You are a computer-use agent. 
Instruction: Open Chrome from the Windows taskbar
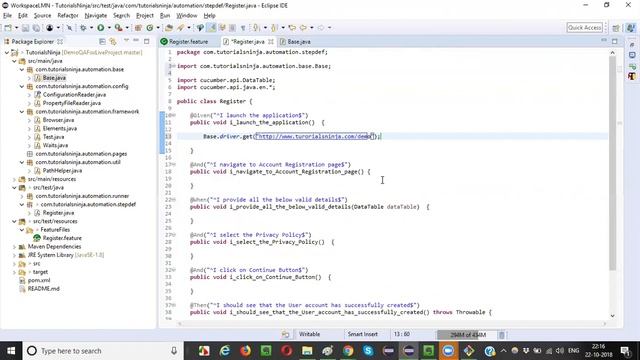coord(348,351)
